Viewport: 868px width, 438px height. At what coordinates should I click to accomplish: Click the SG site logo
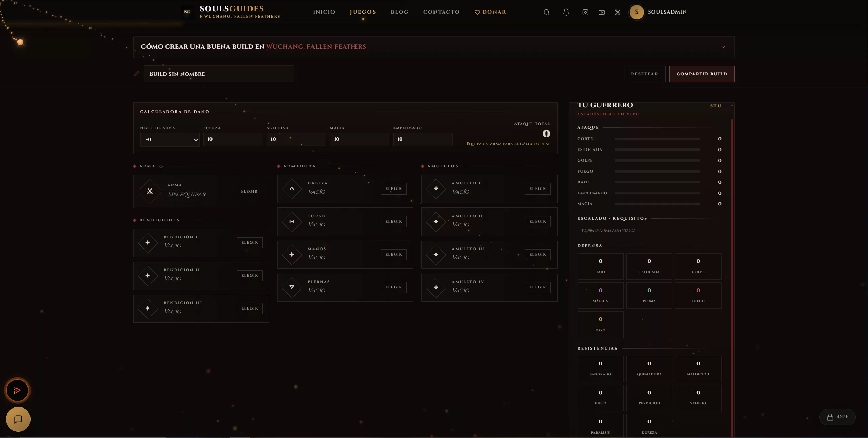tap(187, 12)
